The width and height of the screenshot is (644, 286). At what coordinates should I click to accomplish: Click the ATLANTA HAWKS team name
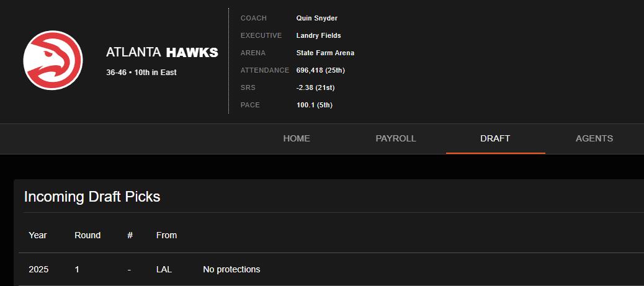click(162, 53)
